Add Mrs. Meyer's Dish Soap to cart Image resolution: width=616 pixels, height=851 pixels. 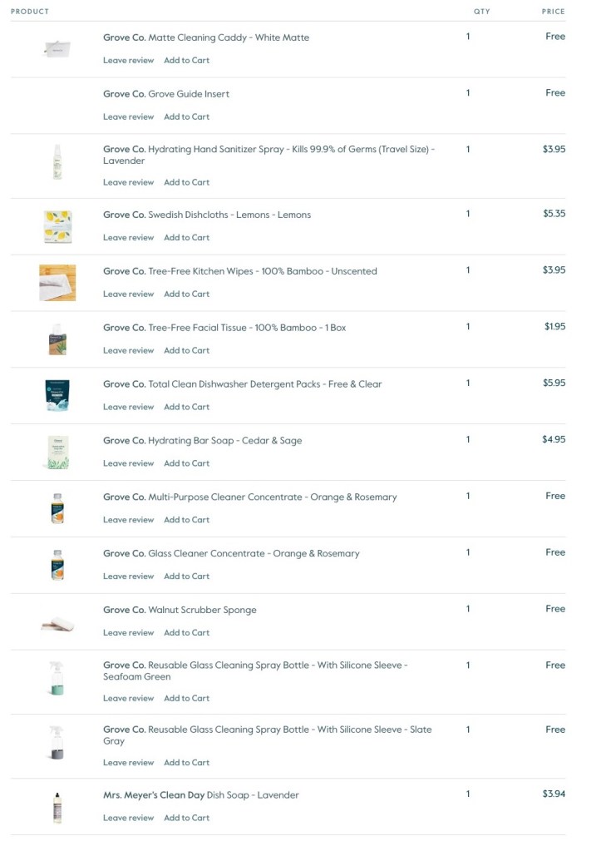186,818
